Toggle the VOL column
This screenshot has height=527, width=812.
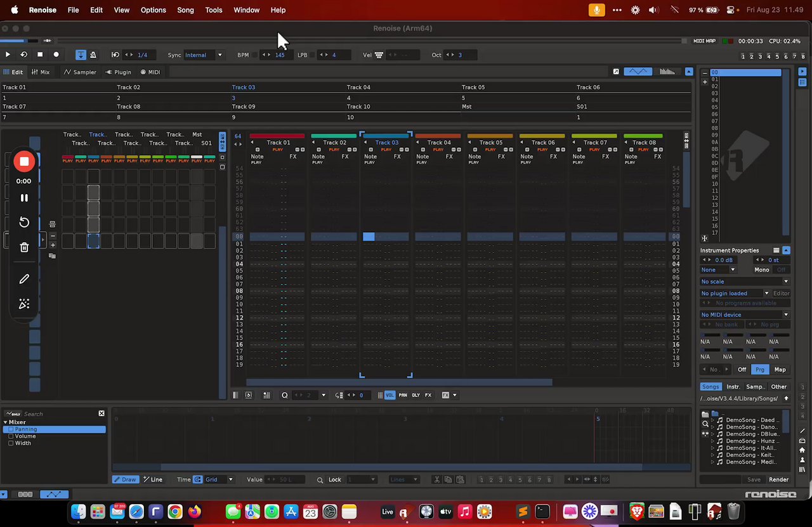tap(390, 395)
